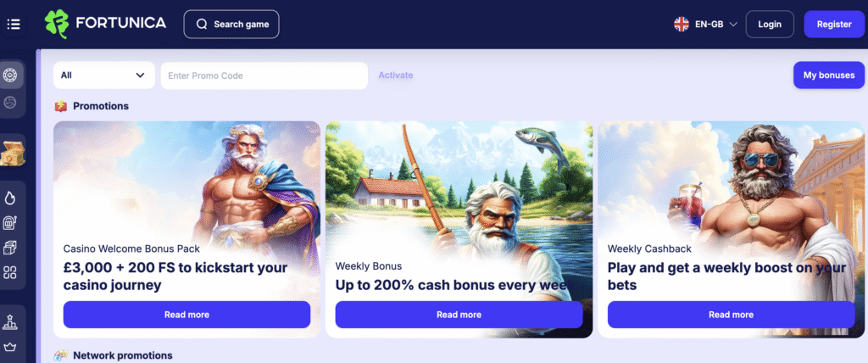Open the My bonuses button
Screen dimensions: 868x363
click(829, 75)
